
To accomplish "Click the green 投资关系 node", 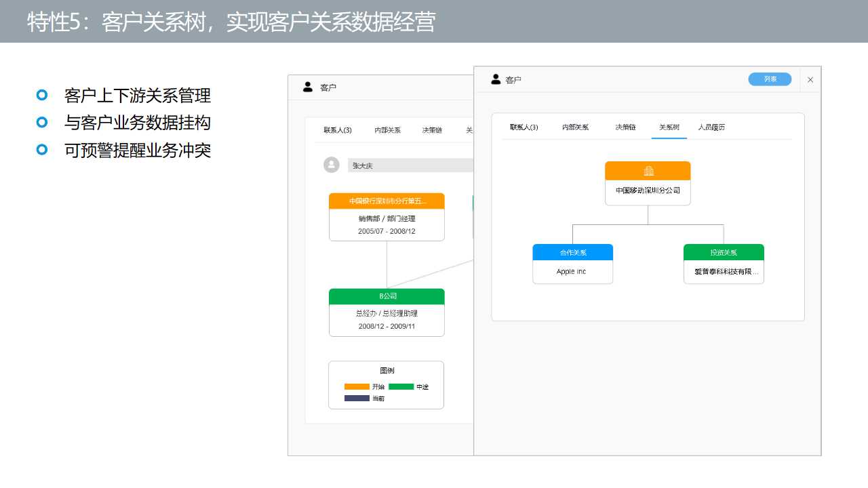I will point(724,264).
